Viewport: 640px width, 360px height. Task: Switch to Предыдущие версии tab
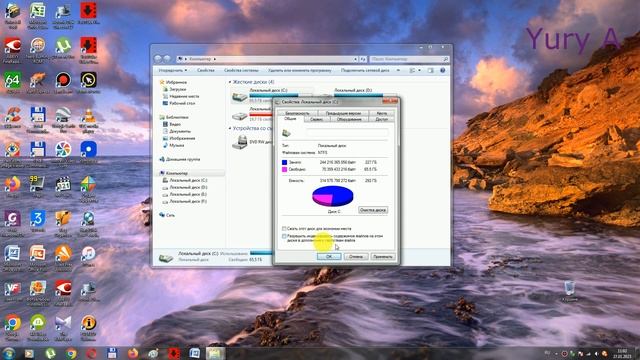pos(343,113)
